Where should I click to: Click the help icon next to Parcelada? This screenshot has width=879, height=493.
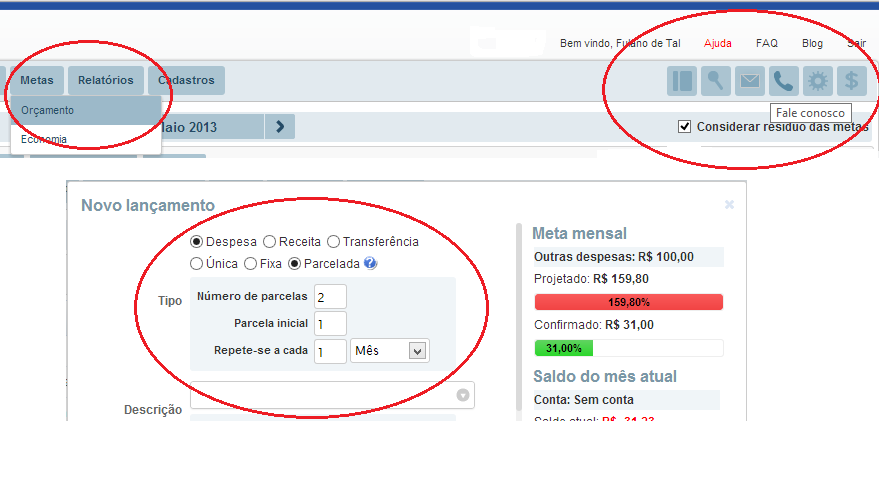point(370,264)
